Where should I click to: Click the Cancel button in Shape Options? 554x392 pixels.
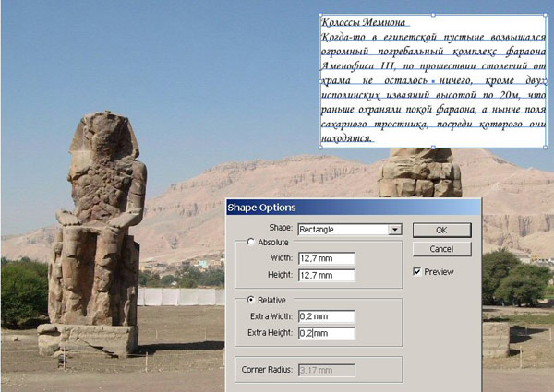(x=441, y=249)
